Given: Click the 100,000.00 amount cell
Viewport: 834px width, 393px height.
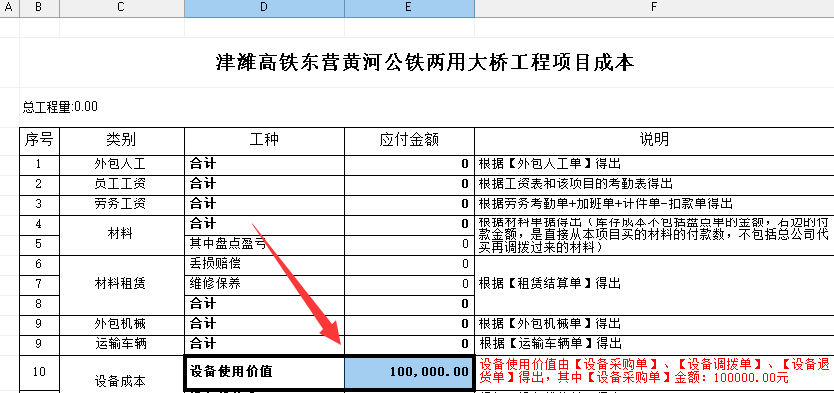Looking at the screenshot, I should [409, 372].
